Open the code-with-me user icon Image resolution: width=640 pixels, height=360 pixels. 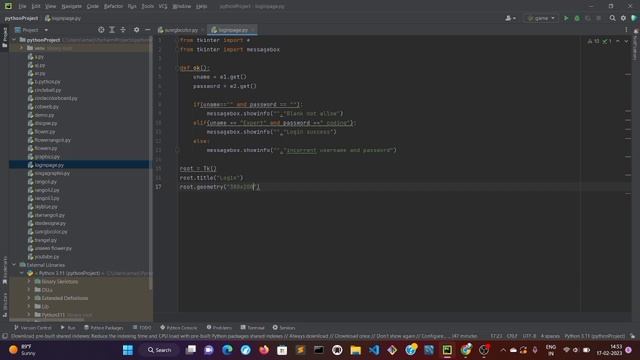click(510, 18)
